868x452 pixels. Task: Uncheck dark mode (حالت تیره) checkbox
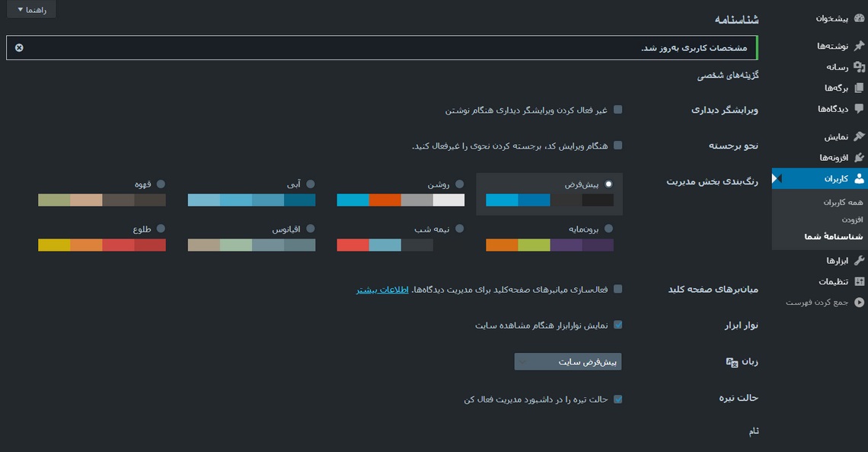tap(617, 399)
